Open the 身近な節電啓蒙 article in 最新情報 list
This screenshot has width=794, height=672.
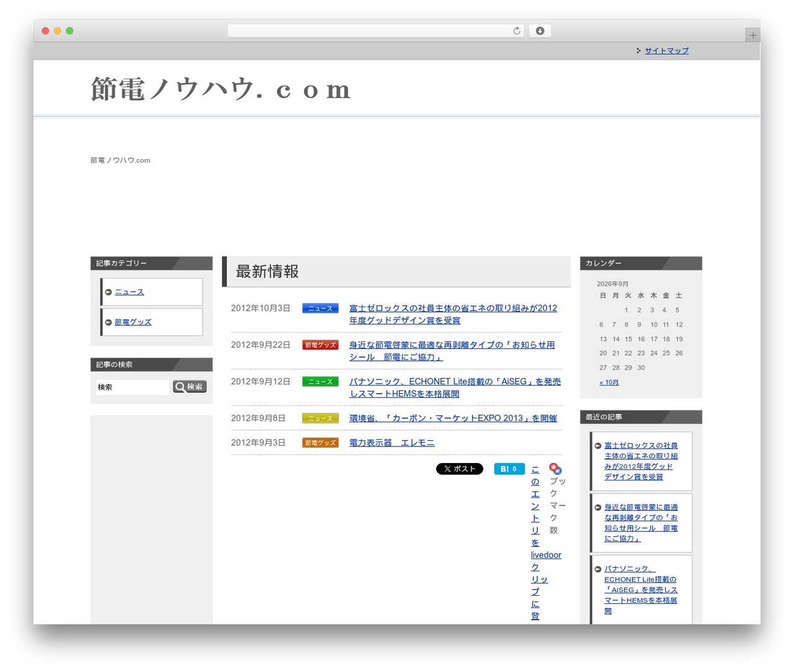coord(452,351)
